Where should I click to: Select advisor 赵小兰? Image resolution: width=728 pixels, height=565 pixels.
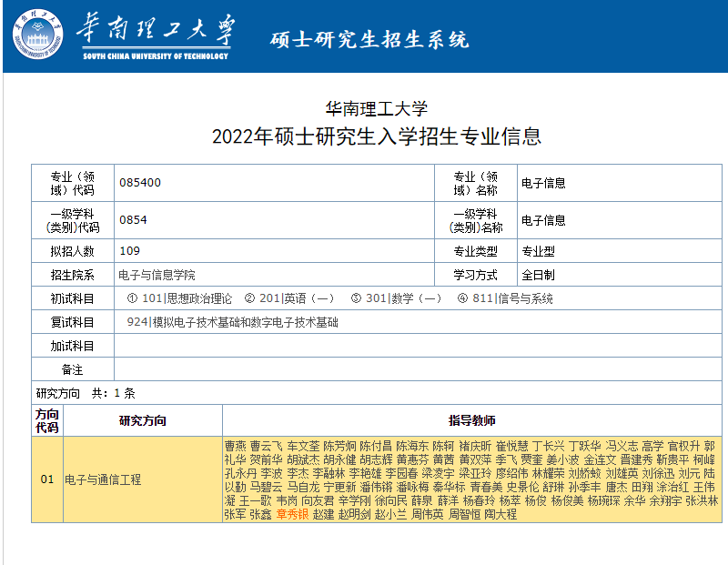(x=391, y=514)
